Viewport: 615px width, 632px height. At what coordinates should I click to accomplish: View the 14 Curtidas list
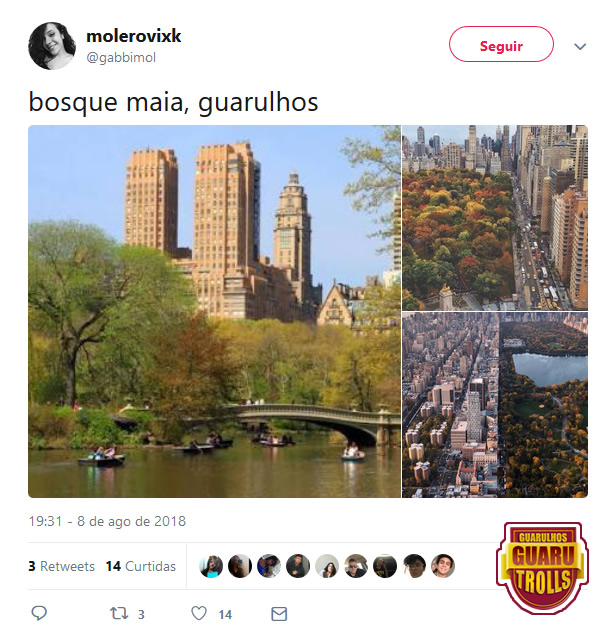pos(141,566)
